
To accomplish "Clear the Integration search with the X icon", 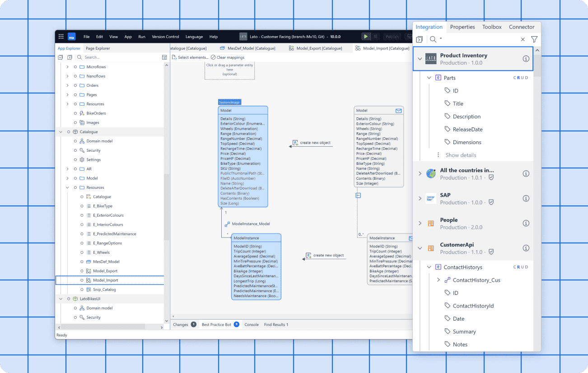I will (523, 39).
